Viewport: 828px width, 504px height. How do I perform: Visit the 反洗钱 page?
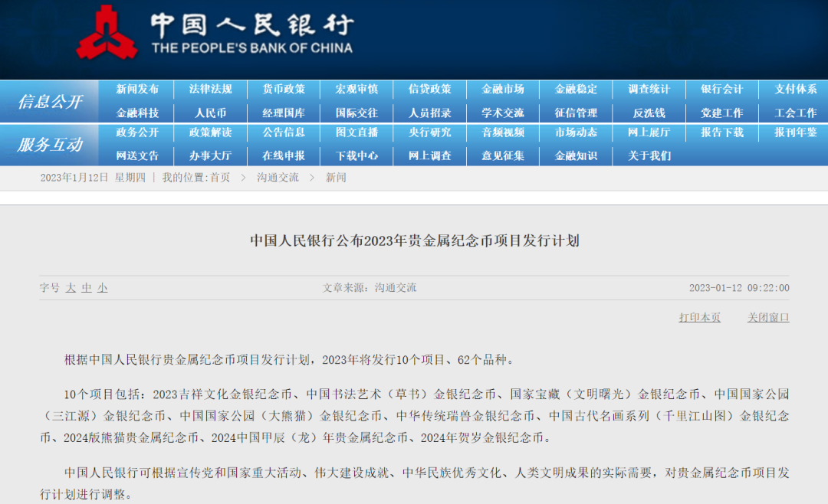pyautogui.click(x=649, y=113)
